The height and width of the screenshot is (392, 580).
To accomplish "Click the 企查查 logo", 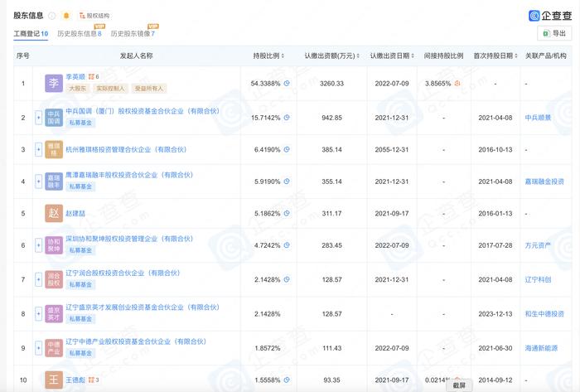I will [550, 16].
